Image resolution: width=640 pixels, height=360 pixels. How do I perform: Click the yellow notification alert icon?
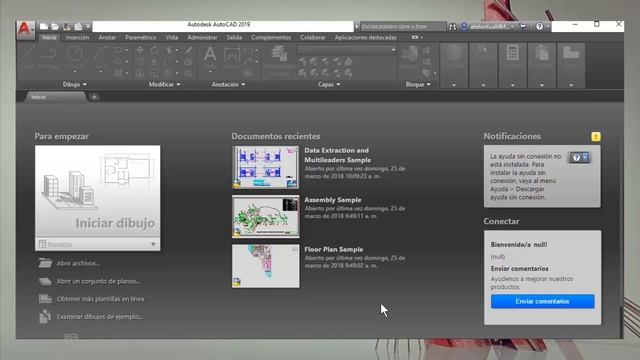596,137
